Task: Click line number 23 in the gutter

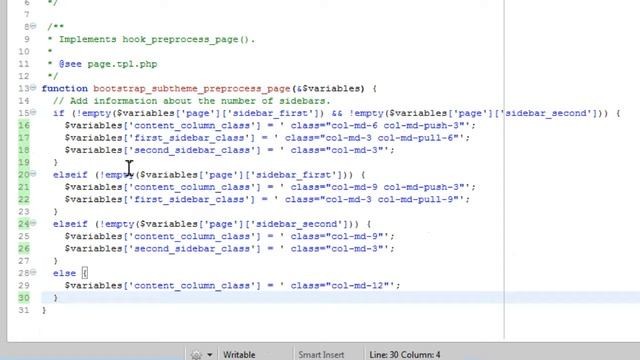Action: point(24,211)
